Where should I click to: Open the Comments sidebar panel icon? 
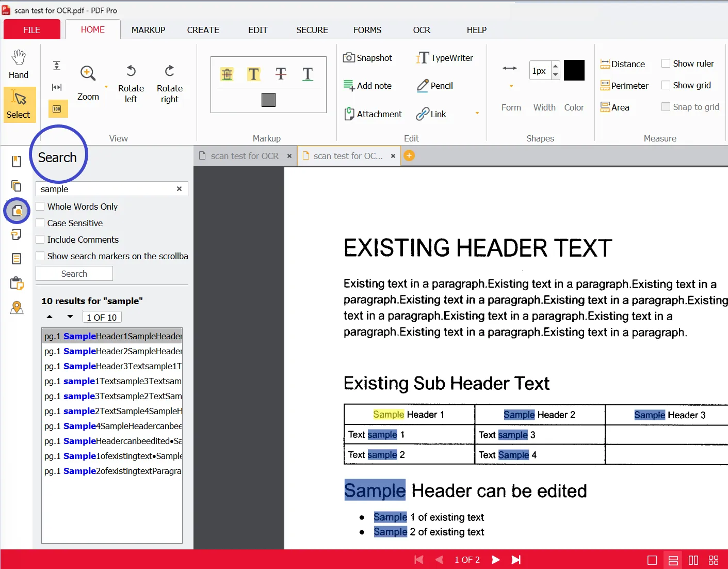coord(17,259)
